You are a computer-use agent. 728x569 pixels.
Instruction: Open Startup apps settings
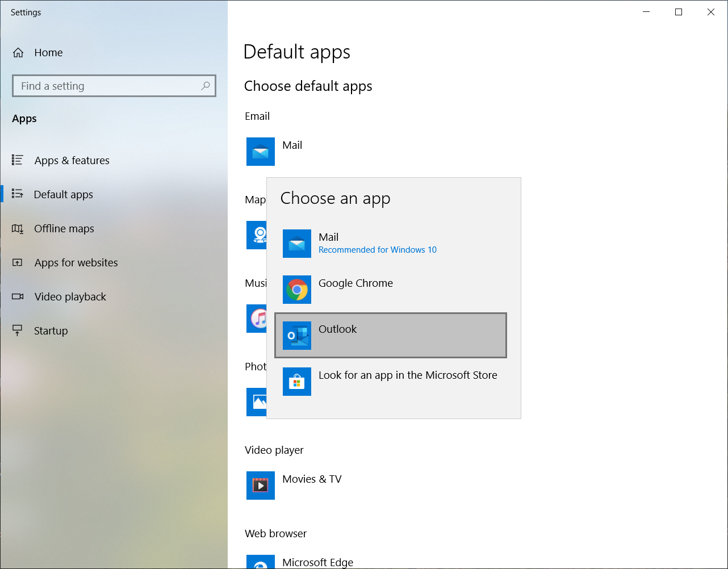[114, 330]
